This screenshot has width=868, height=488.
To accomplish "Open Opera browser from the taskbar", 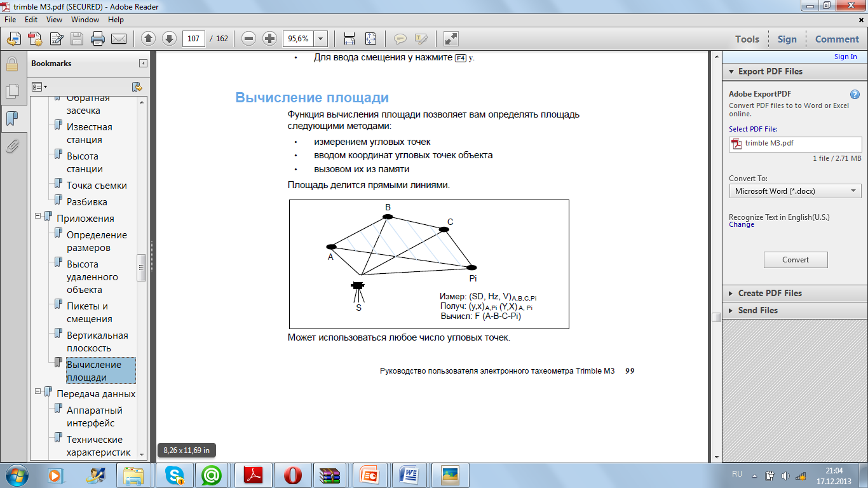I will [292, 475].
